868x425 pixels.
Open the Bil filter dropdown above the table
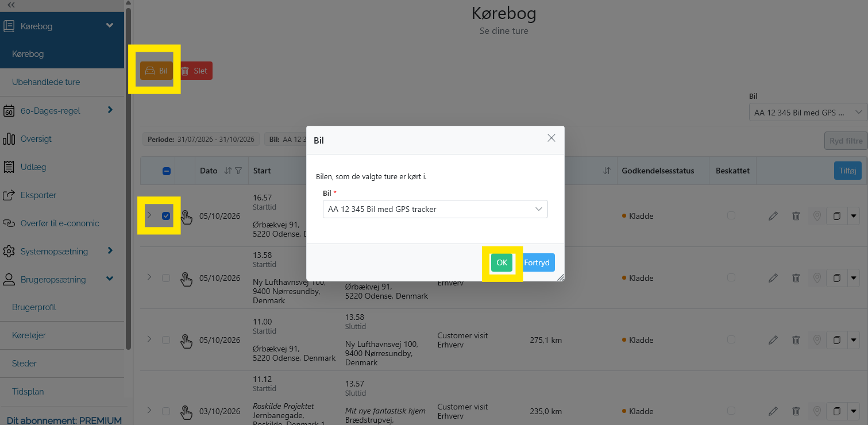coord(808,113)
